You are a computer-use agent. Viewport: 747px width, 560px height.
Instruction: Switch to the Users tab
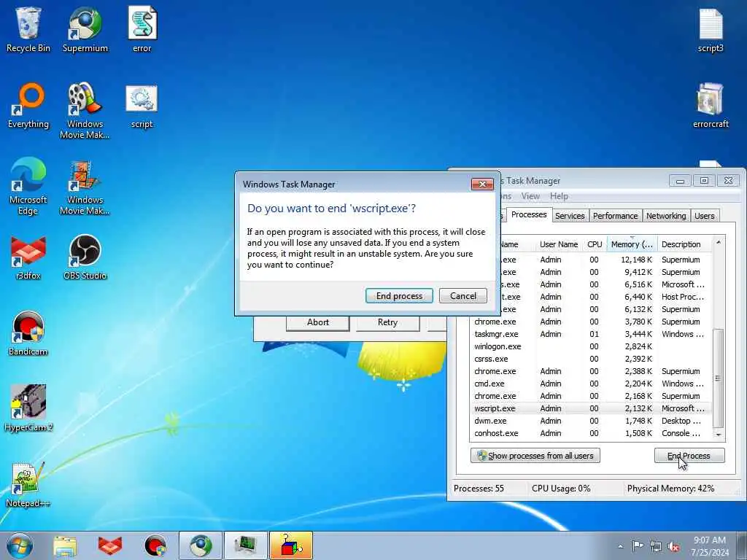coord(704,216)
